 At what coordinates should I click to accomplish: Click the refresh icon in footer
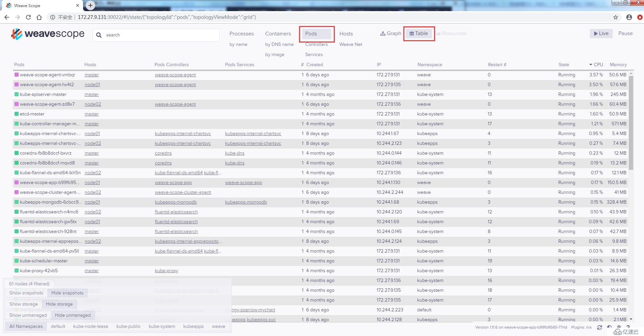[x=599, y=327]
